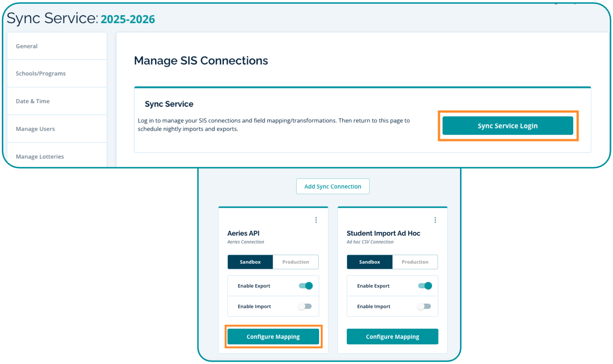Toggle Enable Export for Aeries API
The width and height of the screenshot is (613, 364).
306,286
